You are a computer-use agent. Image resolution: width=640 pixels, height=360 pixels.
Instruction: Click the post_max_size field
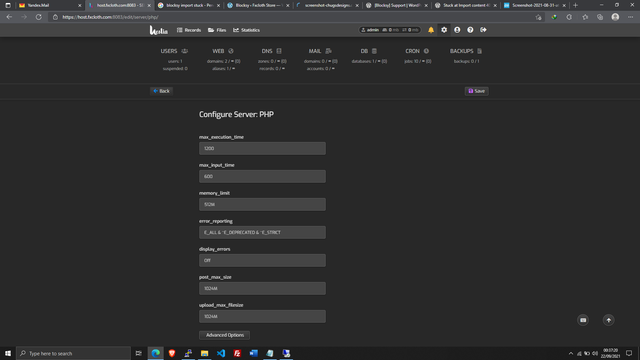pyautogui.click(x=262, y=288)
